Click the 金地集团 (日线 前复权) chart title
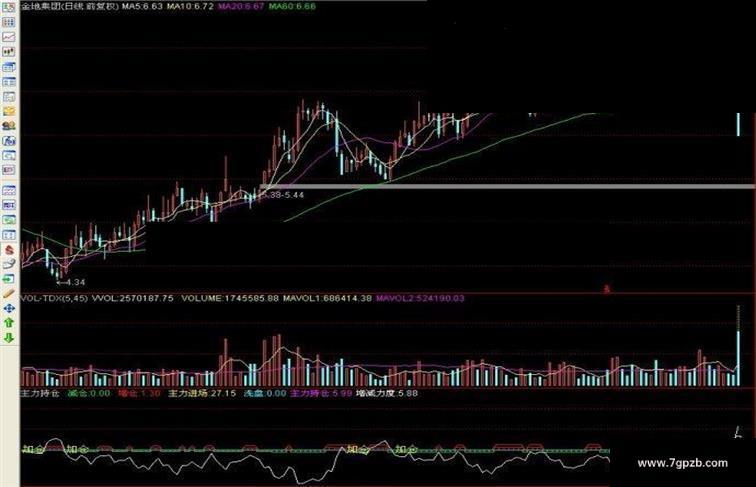 70,7
